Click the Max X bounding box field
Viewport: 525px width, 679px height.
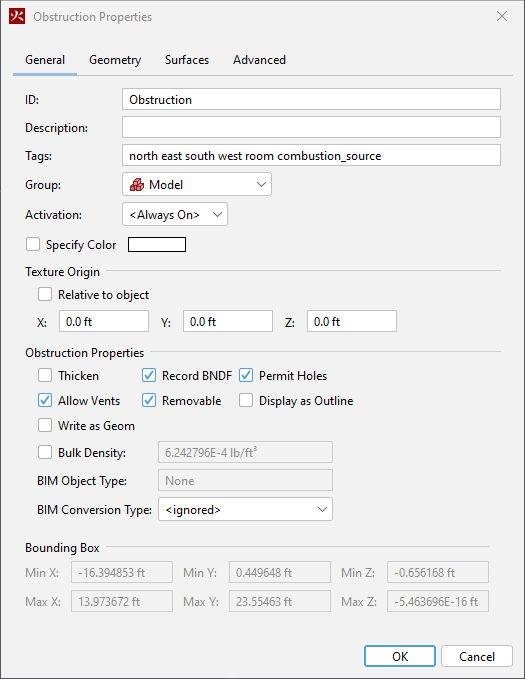click(x=122, y=601)
